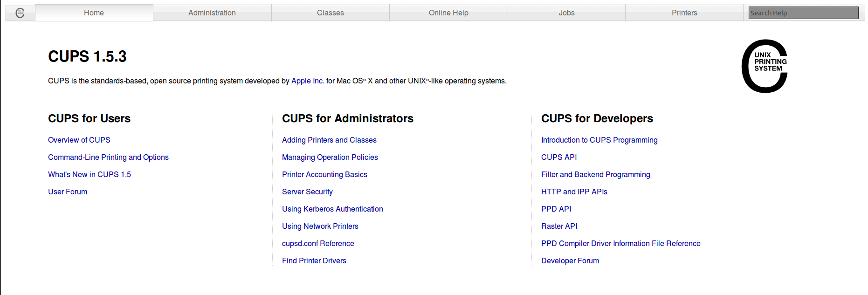Open the Raster API link
868x295 pixels.
559,226
